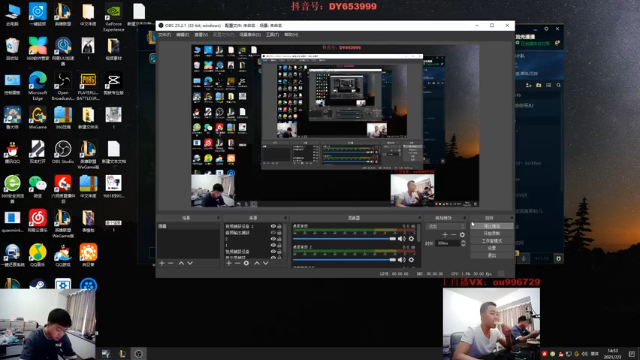640x360 pixels.
Task: Open WeGame desktop shortcut
Action: pyautogui.click(x=38, y=118)
